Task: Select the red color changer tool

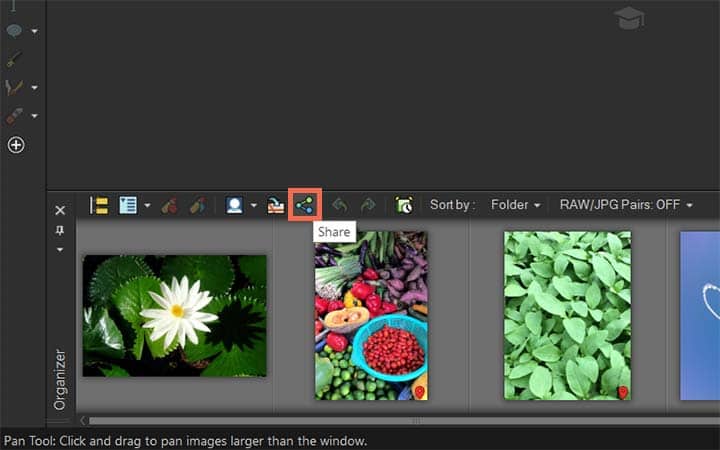Action: [x=14, y=116]
